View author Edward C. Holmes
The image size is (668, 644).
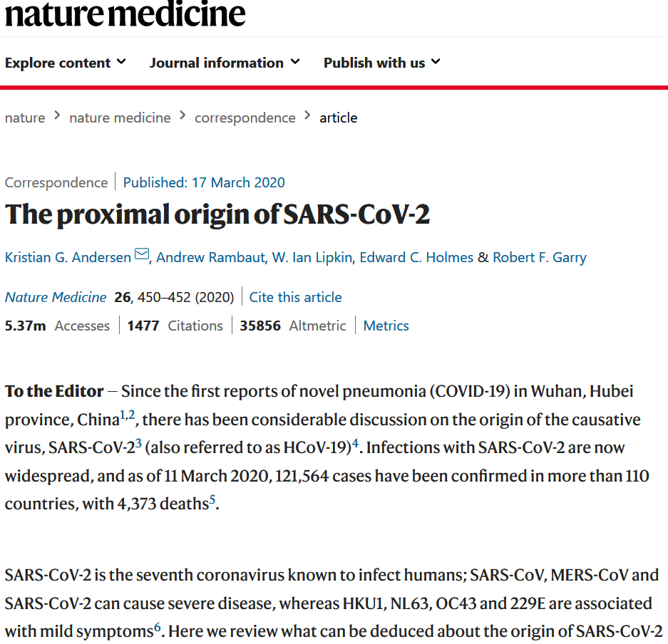pos(416,257)
